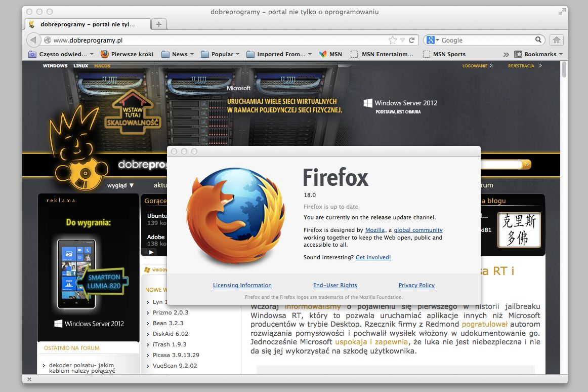The image size is (588, 392).
Task: Open the Privacy Policy link
Action: point(416,285)
